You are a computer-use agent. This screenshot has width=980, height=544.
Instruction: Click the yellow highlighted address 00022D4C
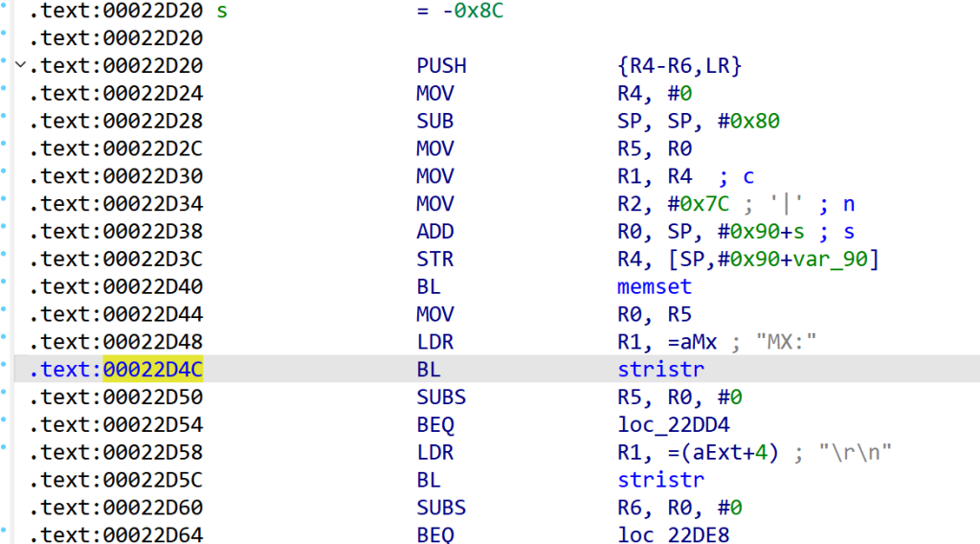pos(152,370)
